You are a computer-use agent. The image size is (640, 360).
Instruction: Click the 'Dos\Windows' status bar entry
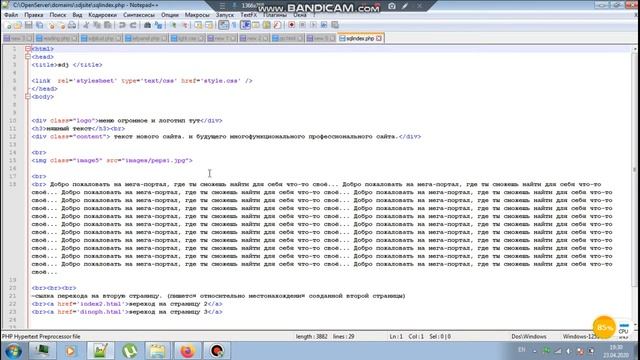click(529, 337)
